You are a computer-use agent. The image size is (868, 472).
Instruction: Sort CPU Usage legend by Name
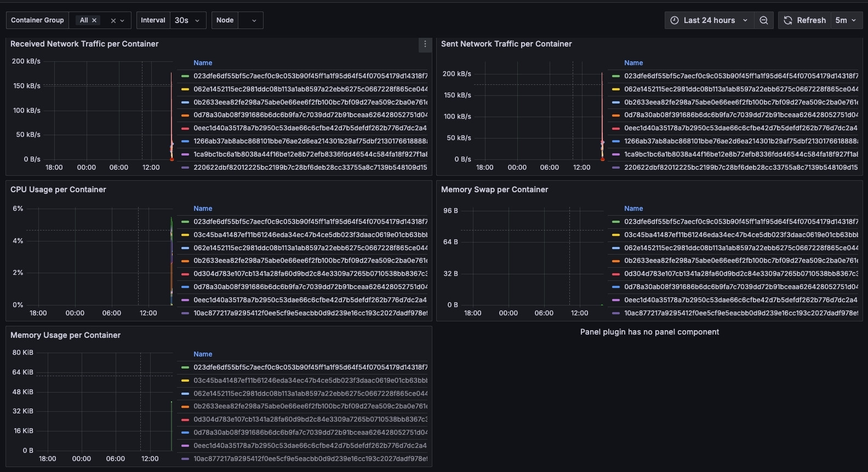point(203,209)
